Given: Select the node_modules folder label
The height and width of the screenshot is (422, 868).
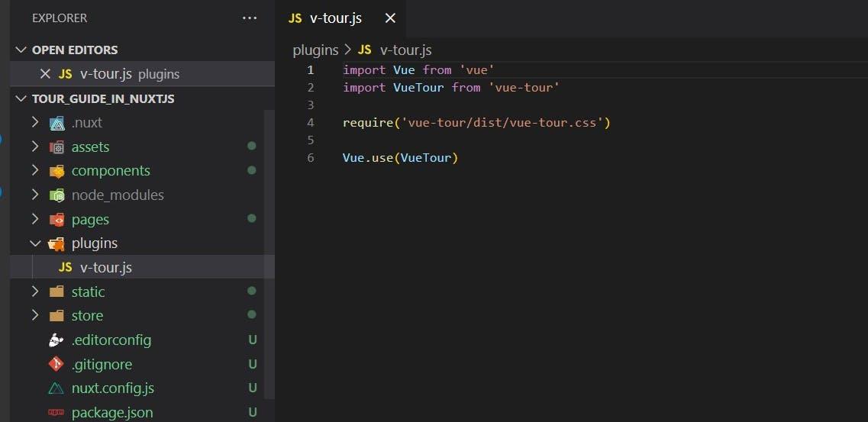Looking at the screenshot, I should pyautogui.click(x=118, y=195).
